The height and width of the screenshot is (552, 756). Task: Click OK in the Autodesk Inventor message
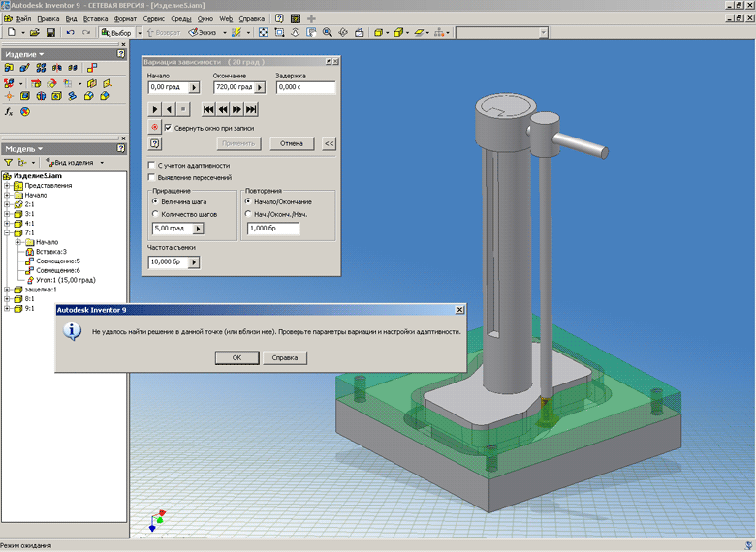point(236,358)
